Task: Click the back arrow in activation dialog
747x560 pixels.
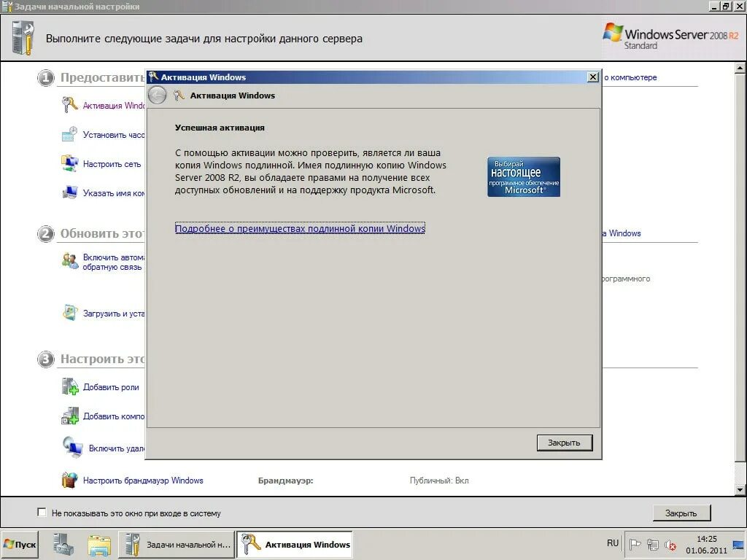Action: [158, 96]
